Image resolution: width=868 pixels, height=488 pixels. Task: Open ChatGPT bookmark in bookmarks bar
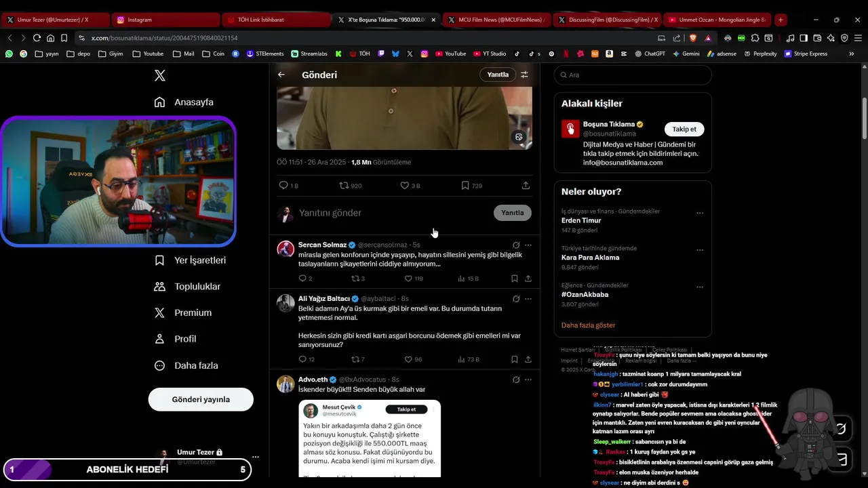pyautogui.click(x=649, y=54)
